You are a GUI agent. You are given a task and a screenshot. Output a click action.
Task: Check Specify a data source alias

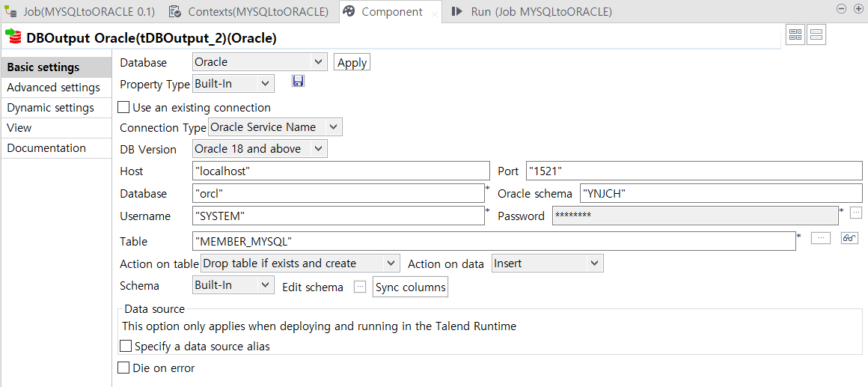click(126, 347)
